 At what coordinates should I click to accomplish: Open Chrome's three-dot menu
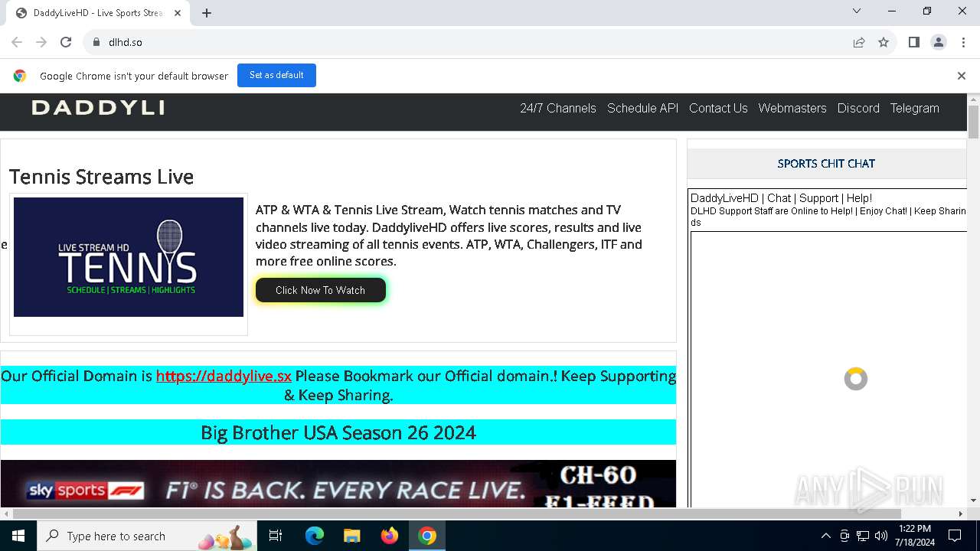[x=962, y=42]
